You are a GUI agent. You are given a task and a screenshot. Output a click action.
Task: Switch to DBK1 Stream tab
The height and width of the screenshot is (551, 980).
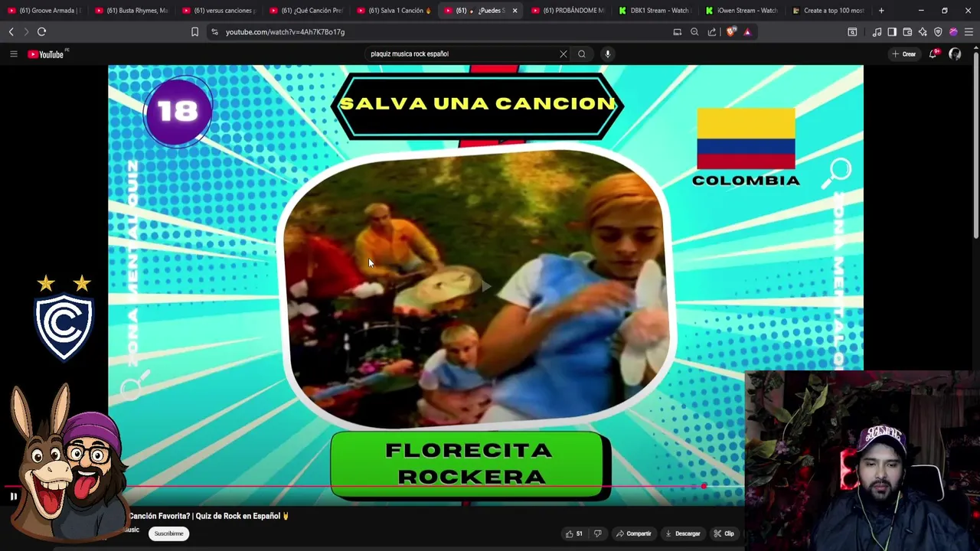coord(655,11)
